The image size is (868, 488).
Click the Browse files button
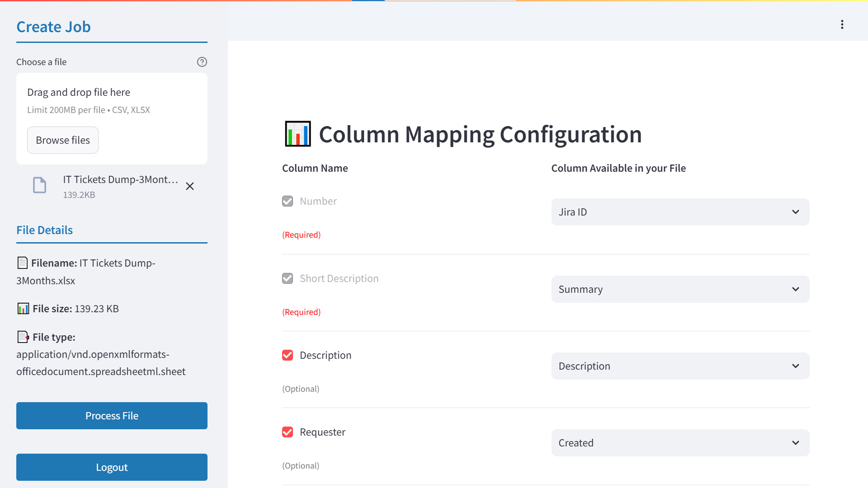(63, 140)
